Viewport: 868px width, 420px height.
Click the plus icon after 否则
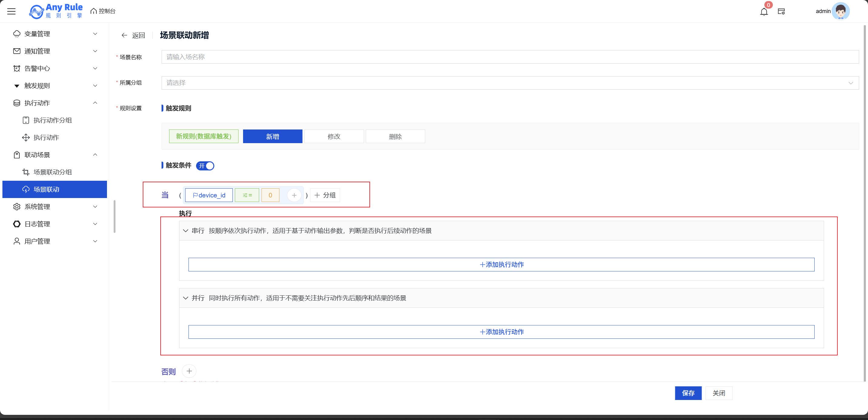click(x=189, y=371)
